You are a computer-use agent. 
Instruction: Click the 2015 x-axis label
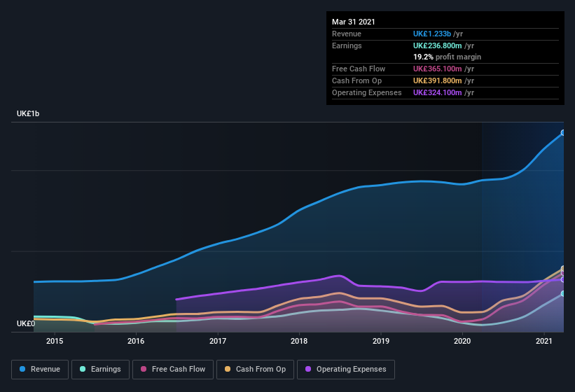55,341
